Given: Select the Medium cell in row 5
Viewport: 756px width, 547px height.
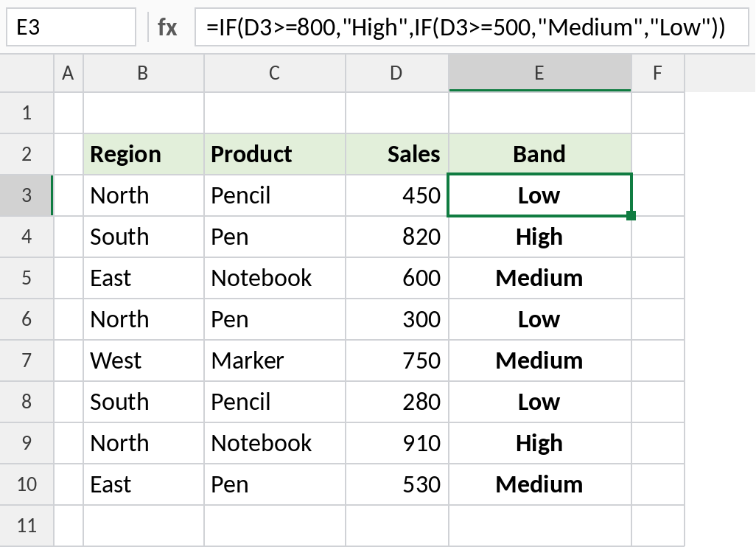Looking at the screenshot, I should [540, 278].
